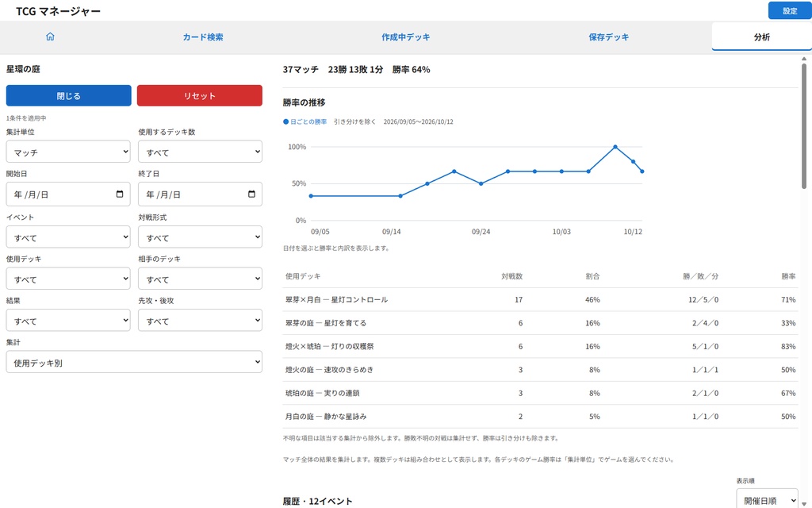
Task: Click the 開始日 date input field
Action: click(x=68, y=194)
